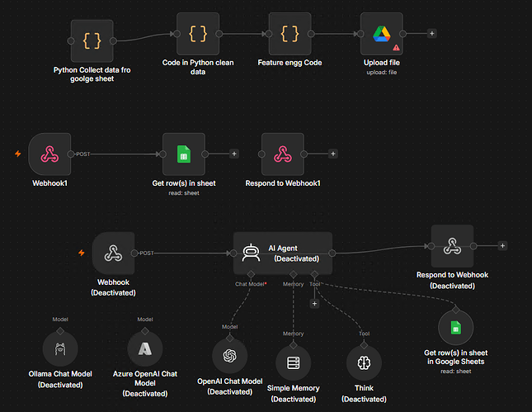
Task: Add a node after Get row(s) in sheet
Action: pyautogui.click(x=234, y=154)
